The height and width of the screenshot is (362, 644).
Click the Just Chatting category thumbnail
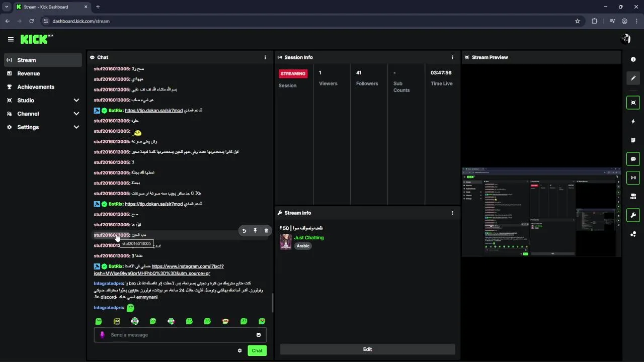tap(286, 242)
